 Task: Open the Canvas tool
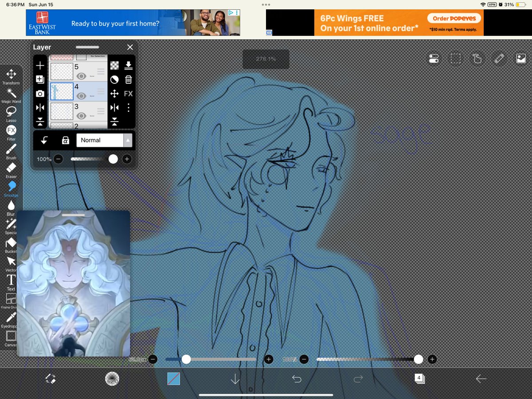pyautogui.click(x=11, y=338)
